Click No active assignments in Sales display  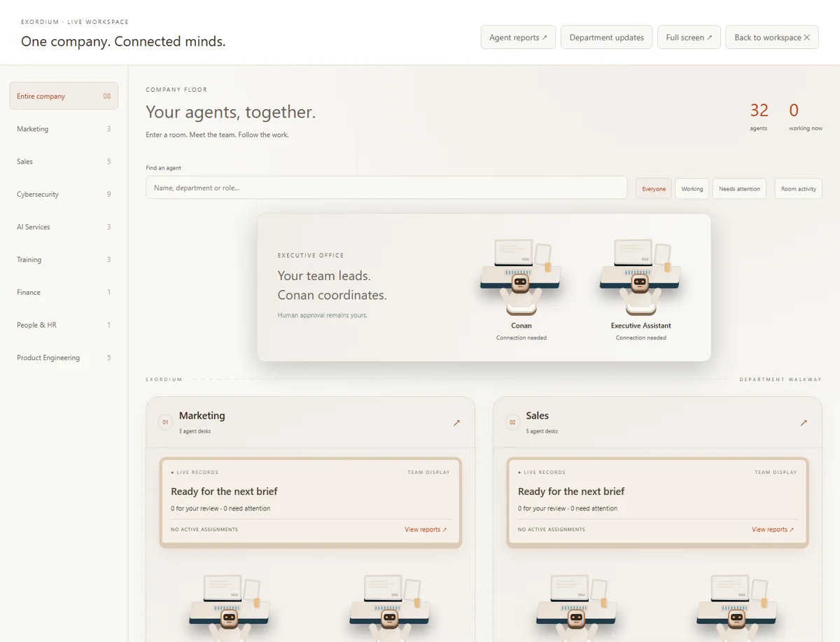[x=552, y=529]
